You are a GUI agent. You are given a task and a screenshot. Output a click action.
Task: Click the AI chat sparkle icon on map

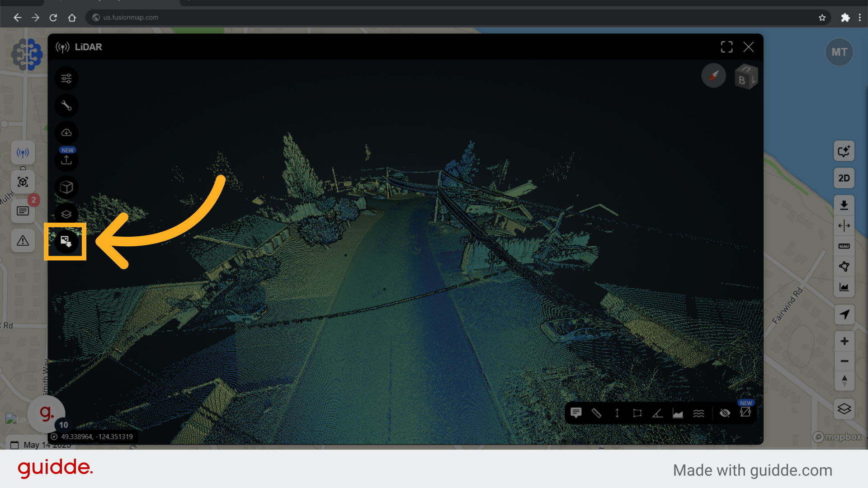point(844,151)
